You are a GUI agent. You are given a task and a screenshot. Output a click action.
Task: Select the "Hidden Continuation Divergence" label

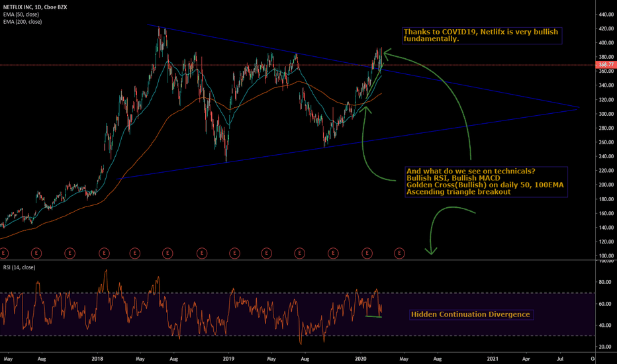(471, 314)
